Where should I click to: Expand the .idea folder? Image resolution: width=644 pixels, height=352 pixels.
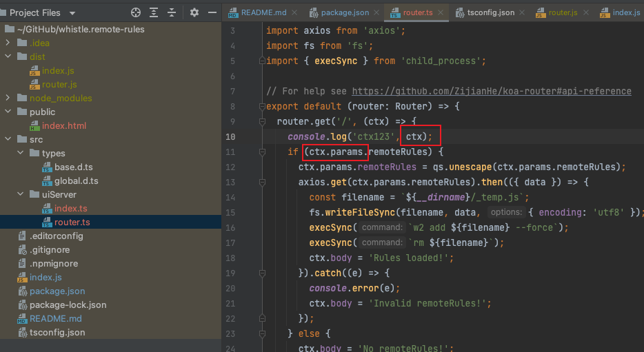click(x=8, y=43)
